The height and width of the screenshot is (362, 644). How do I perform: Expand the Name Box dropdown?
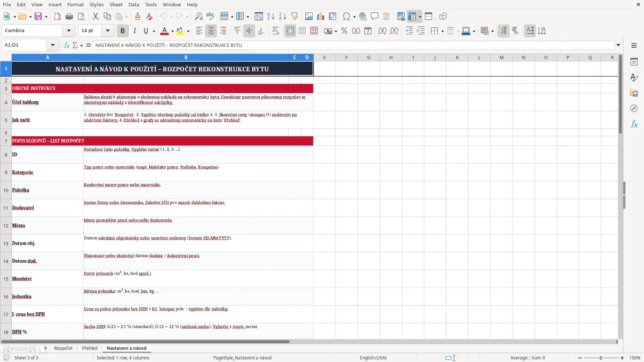click(53, 45)
